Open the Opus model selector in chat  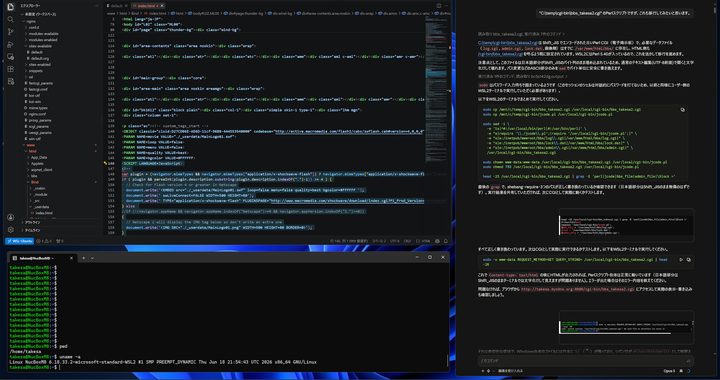(670, 371)
